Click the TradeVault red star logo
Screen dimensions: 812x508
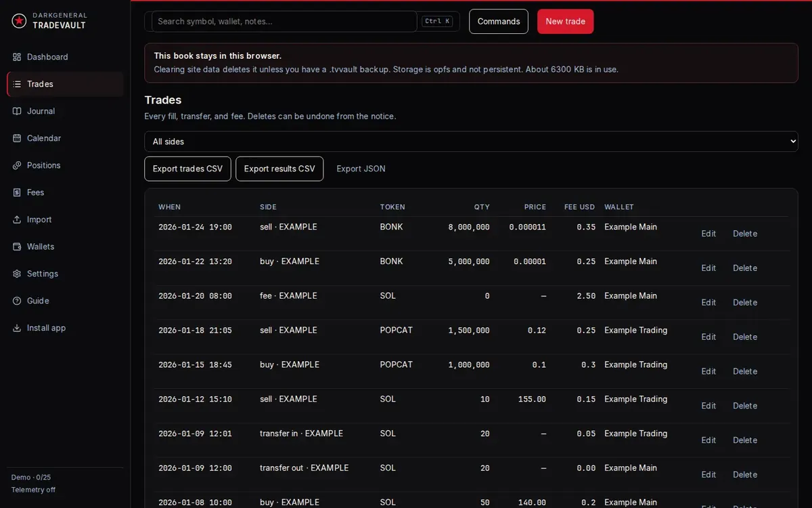(x=19, y=21)
